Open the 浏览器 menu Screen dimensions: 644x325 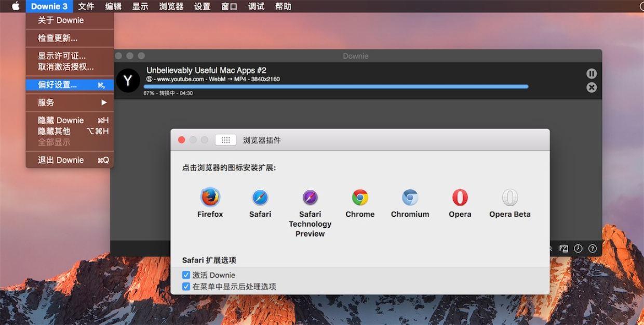pyautogui.click(x=171, y=6)
